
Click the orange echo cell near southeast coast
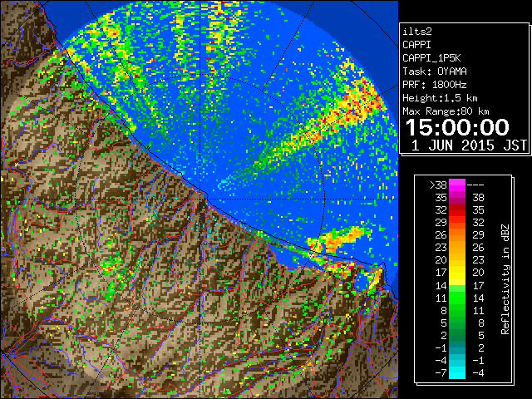click(x=339, y=239)
